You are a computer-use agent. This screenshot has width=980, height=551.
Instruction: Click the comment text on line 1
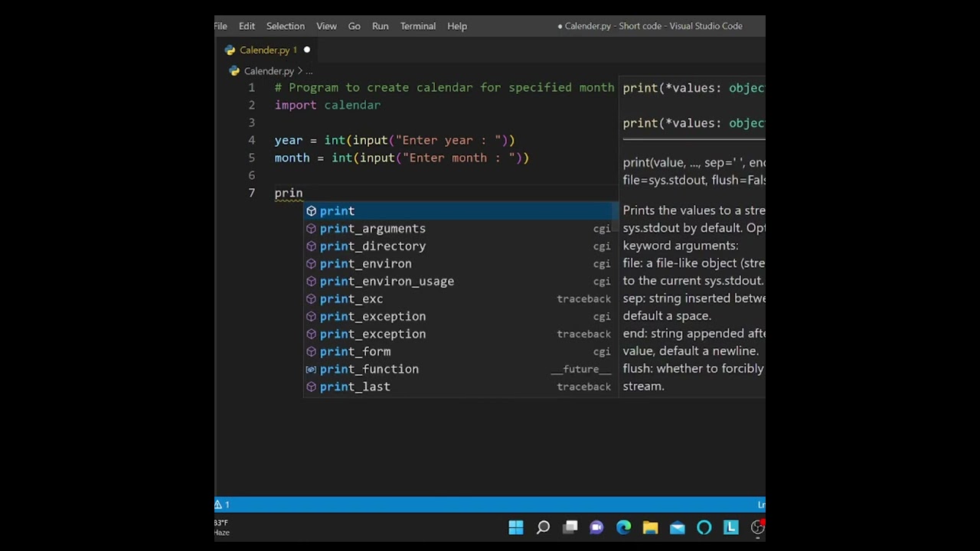pos(445,87)
